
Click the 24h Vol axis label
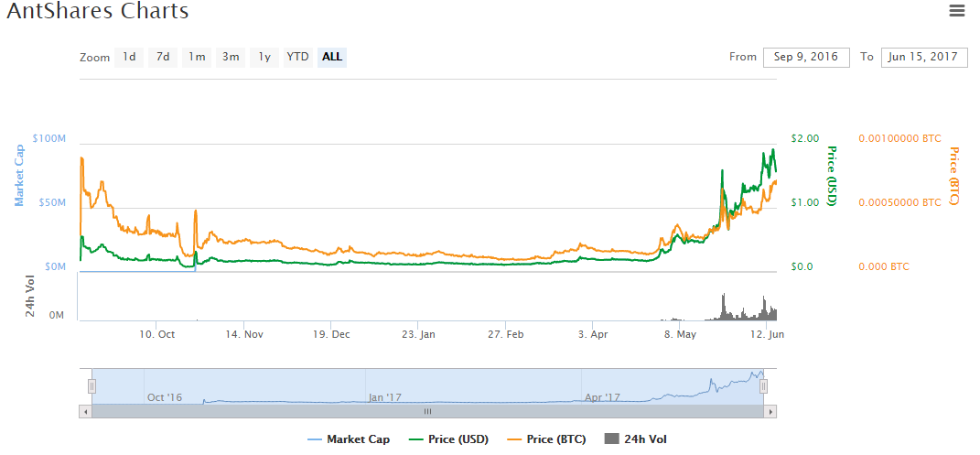pyautogui.click(x=30, y=297)
